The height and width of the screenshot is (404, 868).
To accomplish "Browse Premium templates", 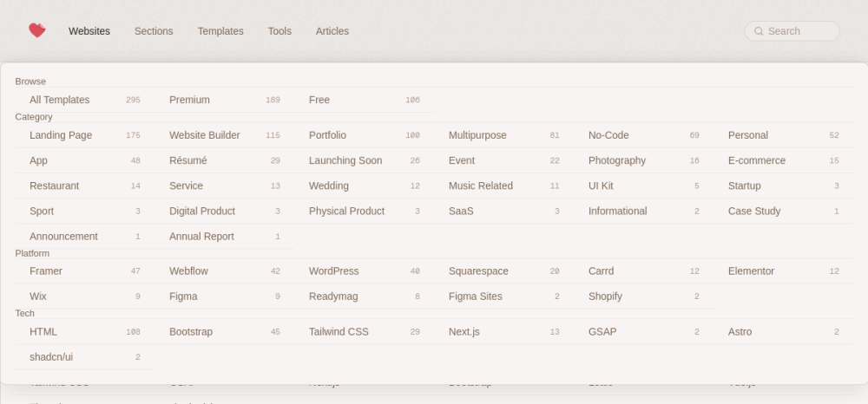I will pyautogui.click(x=225, y=100).
